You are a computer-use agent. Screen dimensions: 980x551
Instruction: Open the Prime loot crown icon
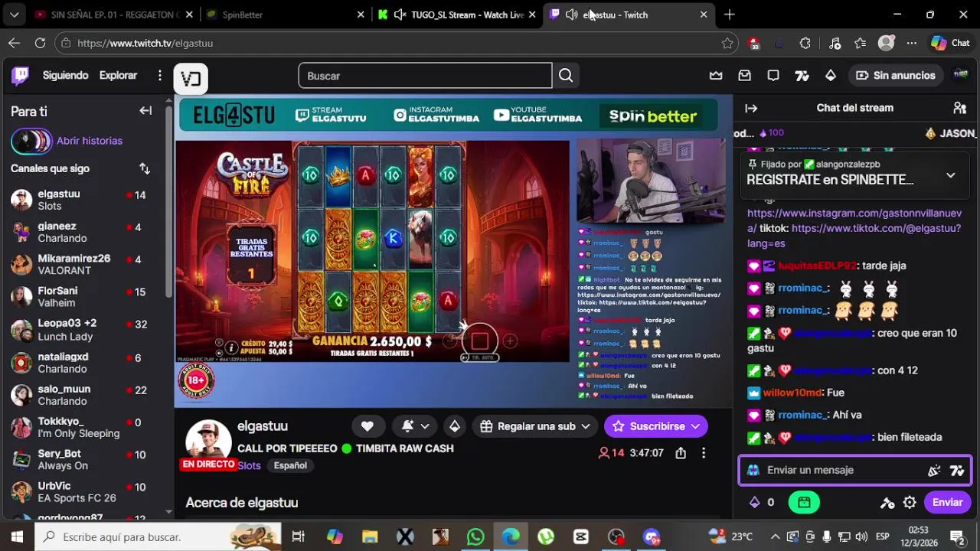pyautogui.click(x=716, y=75)
